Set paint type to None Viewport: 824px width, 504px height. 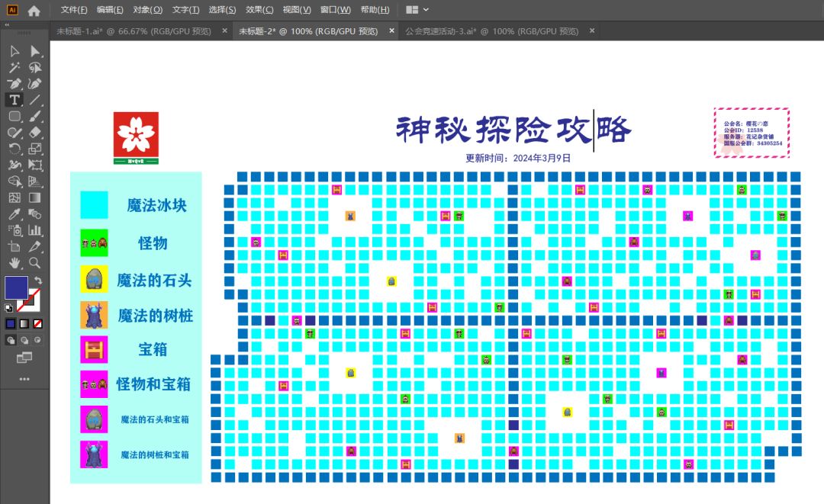coord(38,324)
